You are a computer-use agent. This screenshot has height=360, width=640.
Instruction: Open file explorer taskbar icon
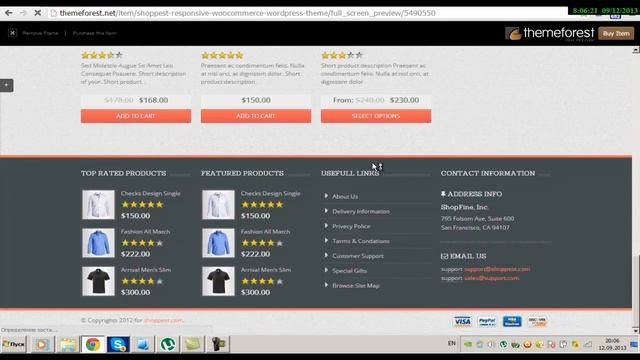click(x=67, y=344)
